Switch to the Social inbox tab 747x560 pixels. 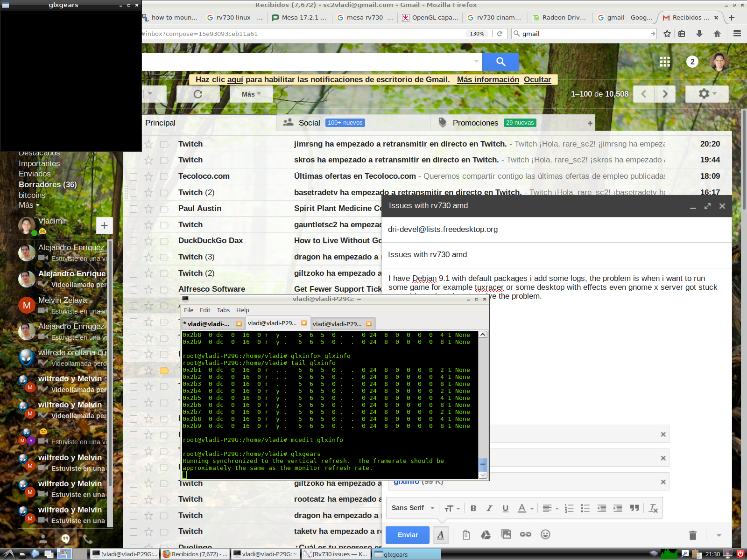(x=354, y=123)
